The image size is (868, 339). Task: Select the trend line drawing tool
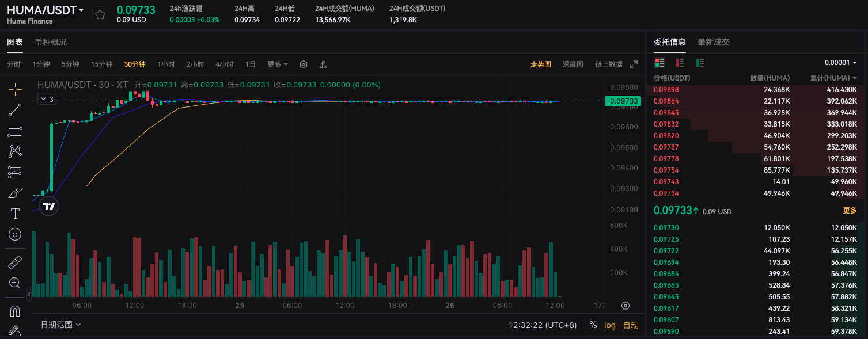point(14,111)
